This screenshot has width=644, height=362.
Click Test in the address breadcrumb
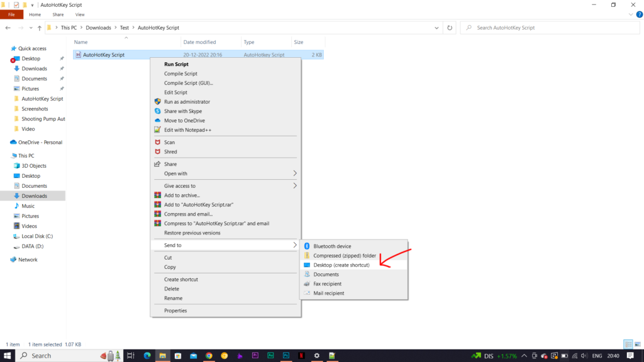tap(124, 28)
